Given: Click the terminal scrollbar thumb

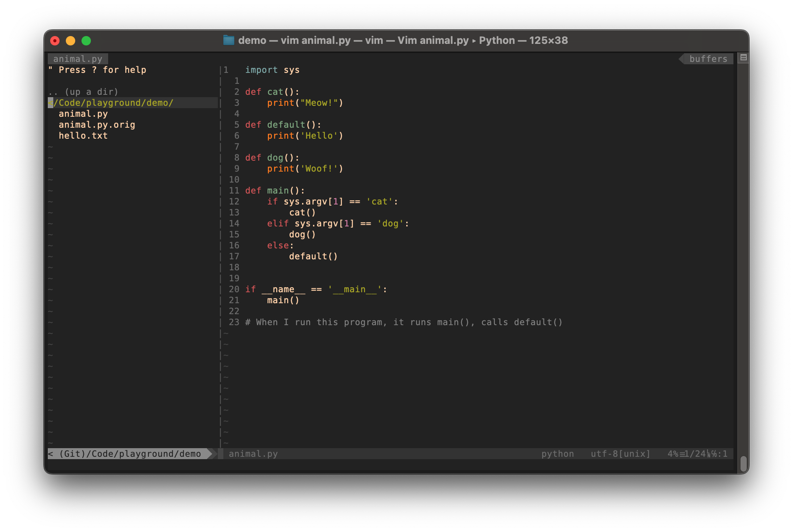Looking at the screenshot, I should 743,464.
